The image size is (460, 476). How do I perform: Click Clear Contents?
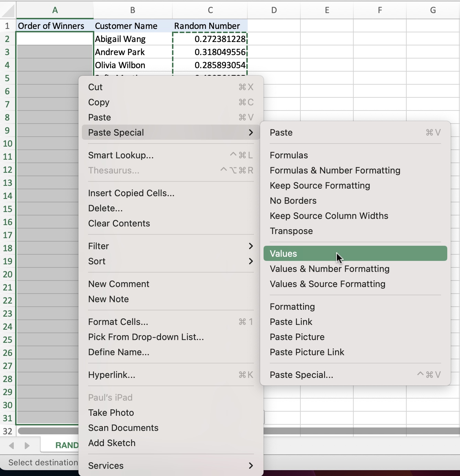tap(171, 223)
